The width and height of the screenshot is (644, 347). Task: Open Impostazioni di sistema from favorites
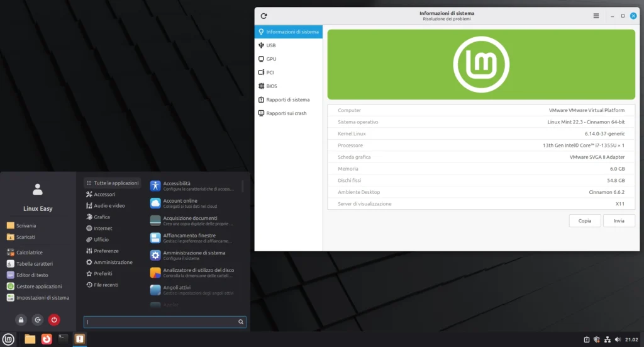(x=38, y=298)
